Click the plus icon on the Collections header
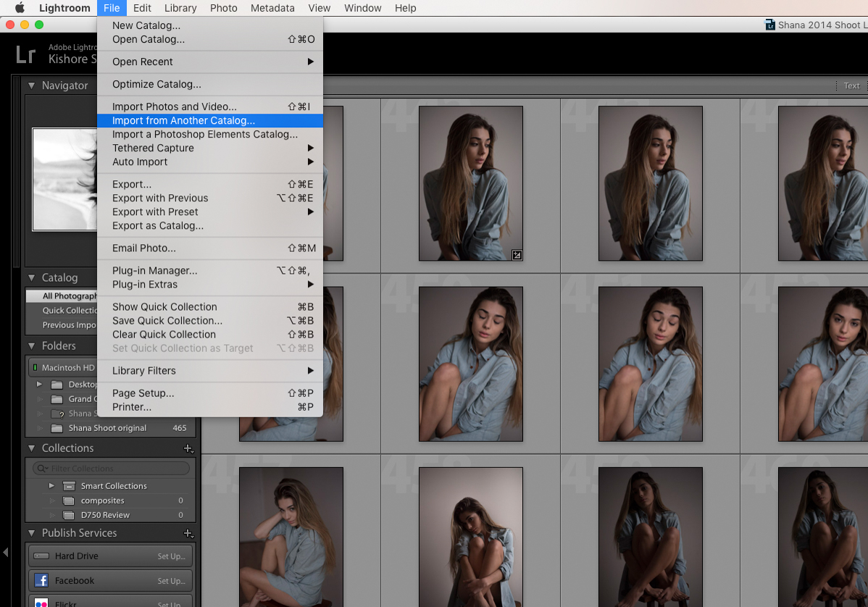Screen dimensions: 868x607 click(188, 448)
